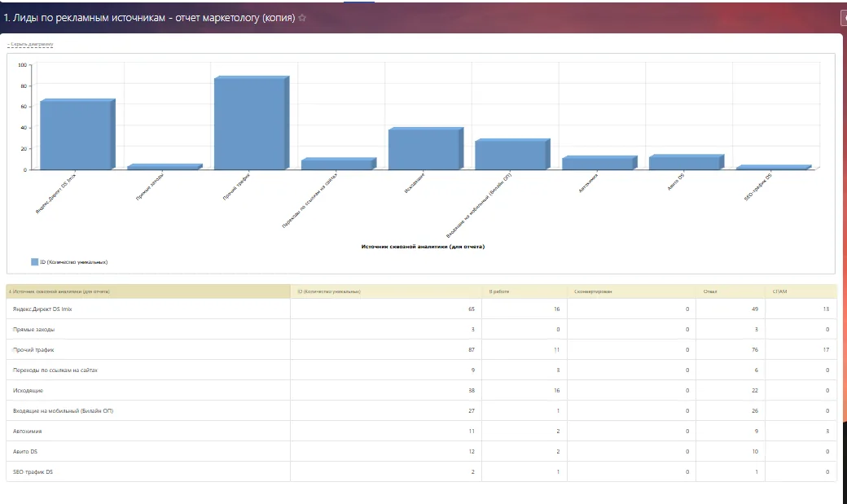Select the 'СПАМ' column header

pos(779,291)
